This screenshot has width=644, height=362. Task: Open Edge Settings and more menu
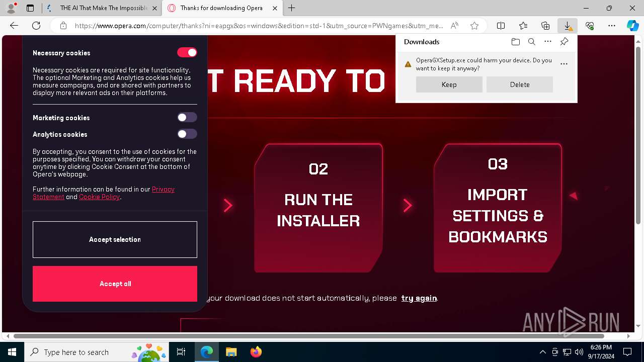[x=612, y=26]
